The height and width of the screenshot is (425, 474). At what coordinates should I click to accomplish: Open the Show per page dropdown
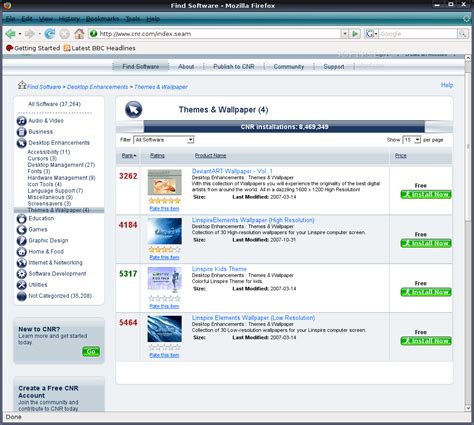pos(412,140)
